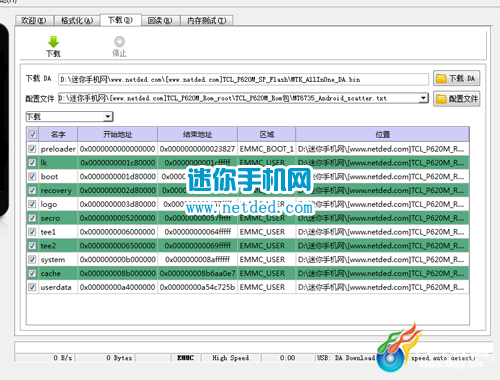Click the scatter file path field
The width and height of the screenshot is (500, 380).
243,98
